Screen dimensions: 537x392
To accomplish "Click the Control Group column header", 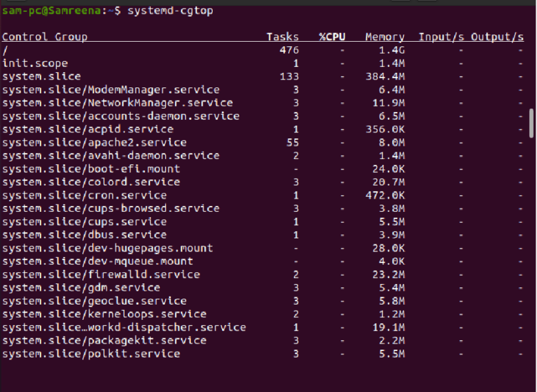I will click(45, 36).
